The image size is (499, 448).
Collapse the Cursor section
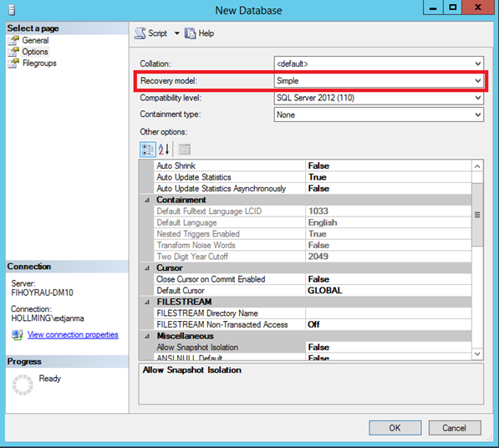pos(147,268)
